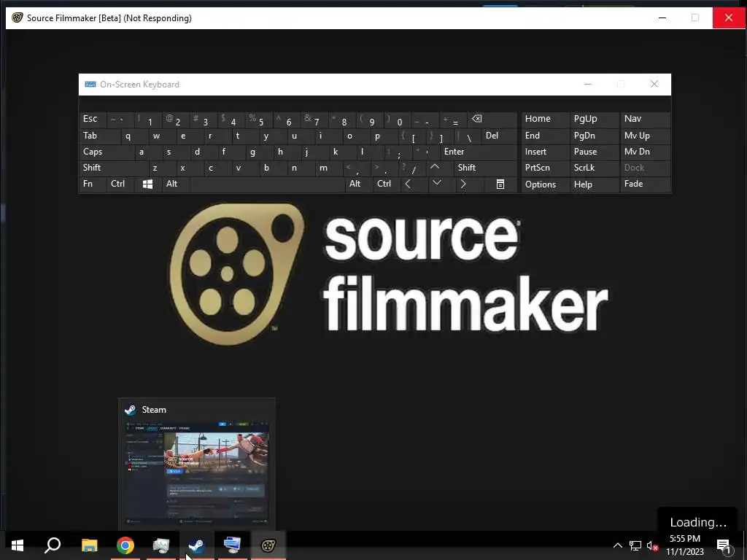Click the Help key
The width and height of the screenshot is (747, 560).
point(594,184)
